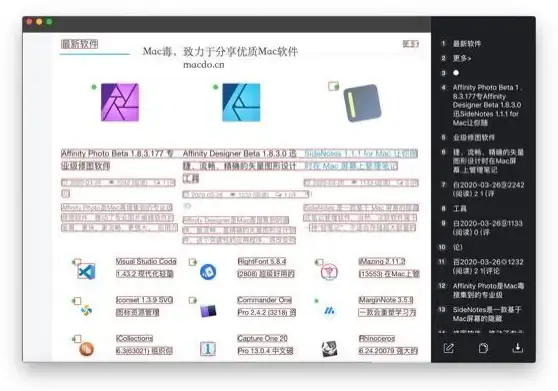Click the Visual Studio Code icon
The image size is (558, 391).
pyautogui.click(x=86, y=271)
